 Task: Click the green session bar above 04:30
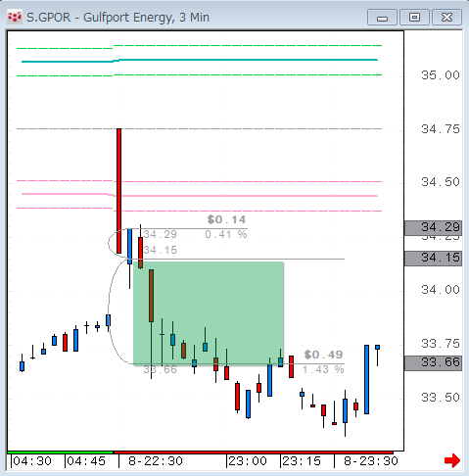61,452
